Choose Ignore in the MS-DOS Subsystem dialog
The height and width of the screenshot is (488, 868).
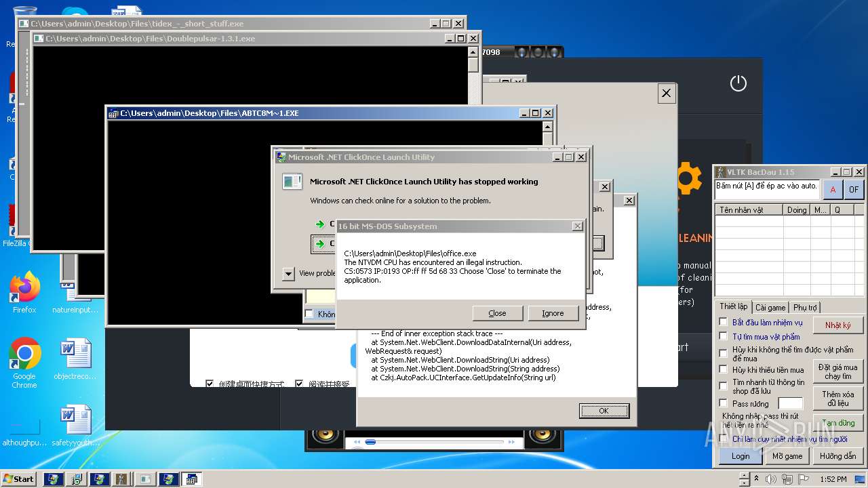tap(553, 313)
